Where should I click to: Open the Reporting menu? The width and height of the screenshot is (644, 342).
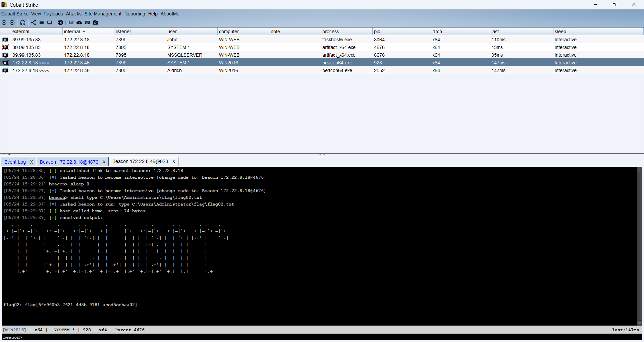point(135,14)
